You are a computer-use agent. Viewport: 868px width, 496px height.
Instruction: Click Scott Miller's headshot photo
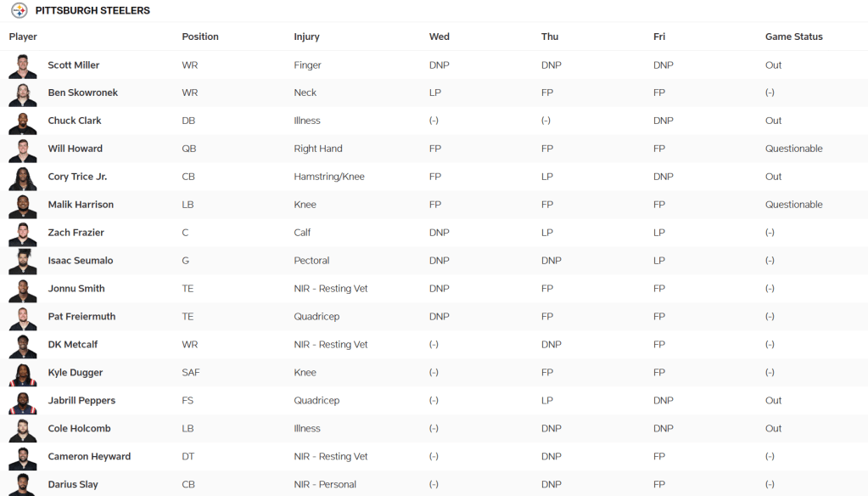click(x=23, y=66)
